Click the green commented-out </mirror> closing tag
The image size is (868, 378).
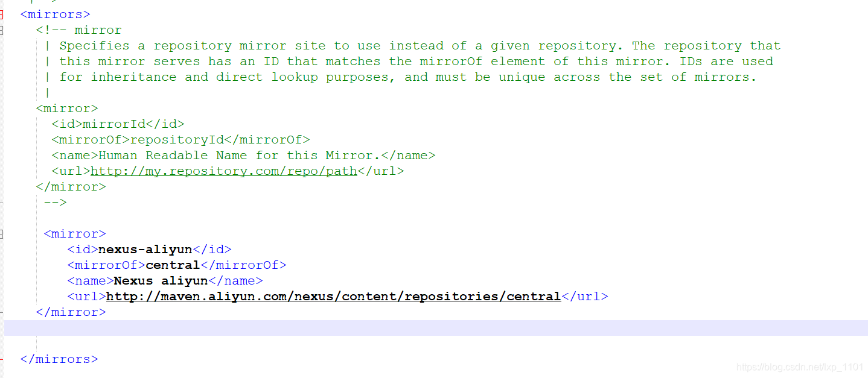(x=71, y=186)
